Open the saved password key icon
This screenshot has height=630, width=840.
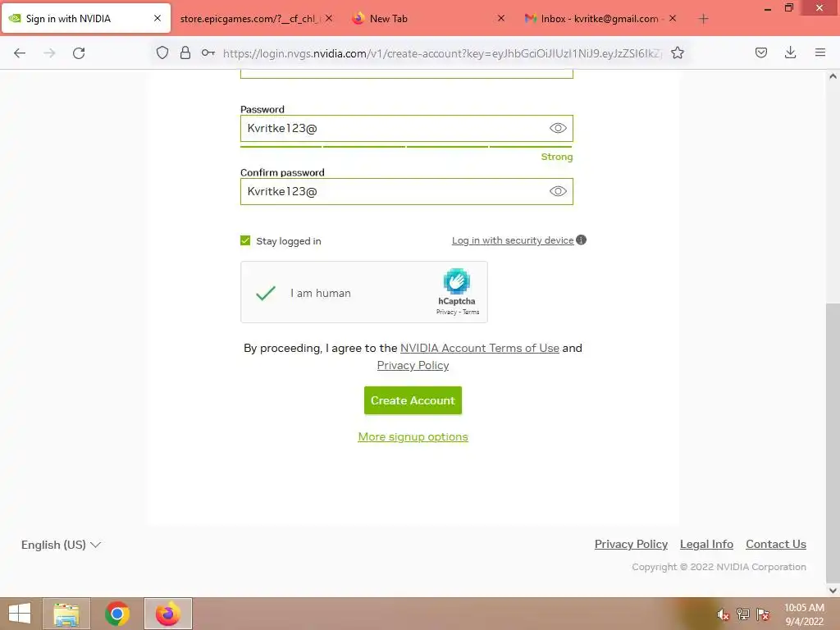(x=208, y=52)
